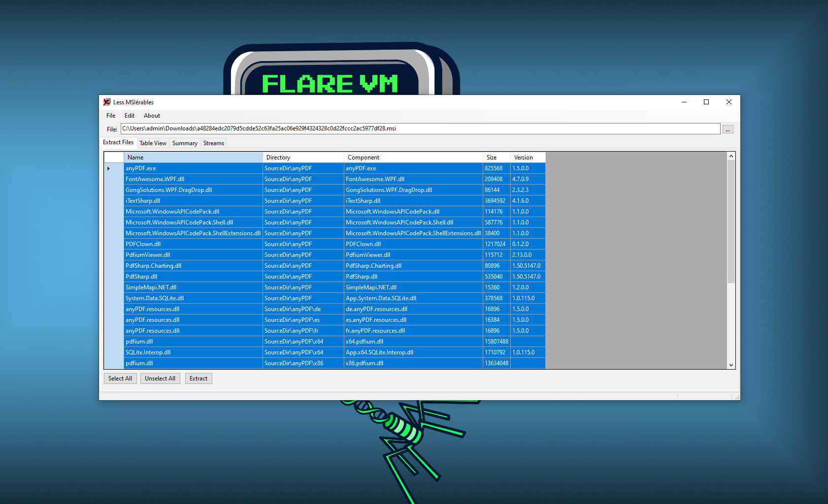Click the SourceDir\anyPDF\x86 directory cell
This screenshot has height=504, width=828.
click(303, 363)
